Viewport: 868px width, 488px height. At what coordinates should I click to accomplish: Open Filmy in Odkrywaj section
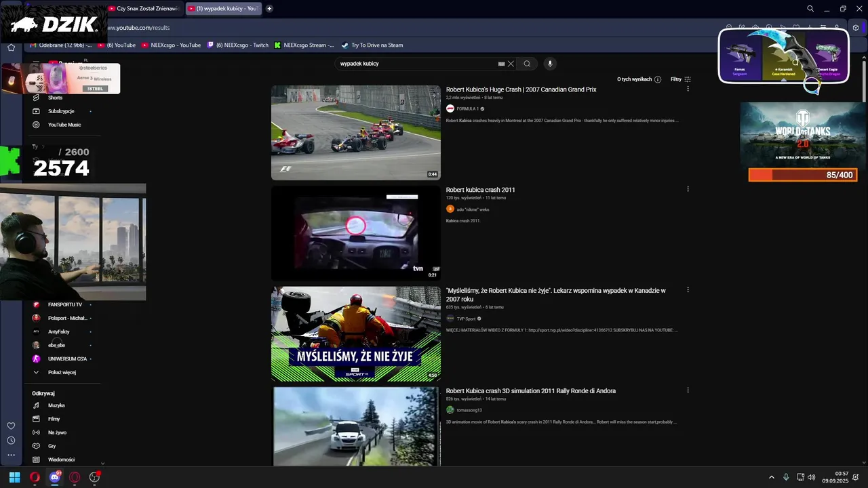point(54,419)
